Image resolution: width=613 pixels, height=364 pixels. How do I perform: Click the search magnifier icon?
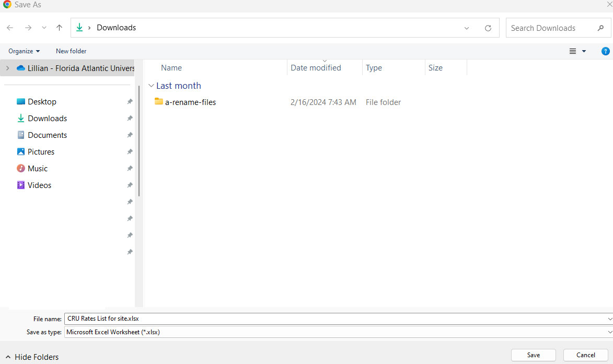tap(602, 28)
